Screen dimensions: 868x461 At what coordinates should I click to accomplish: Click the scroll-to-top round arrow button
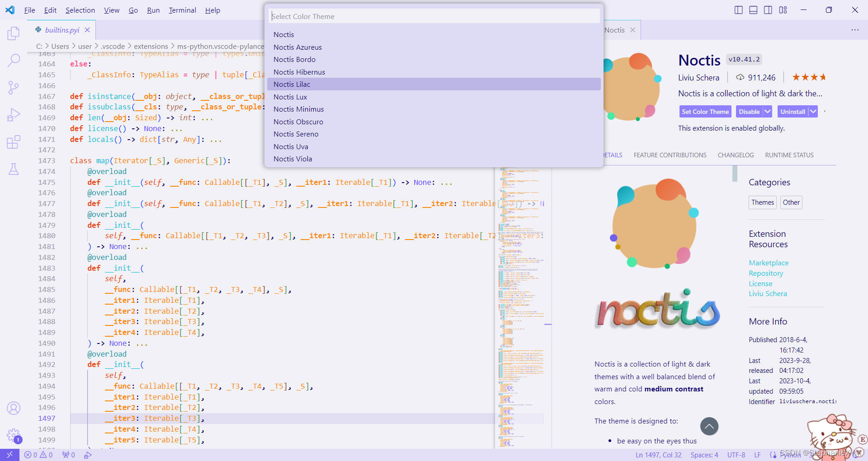[x=709, y=426]
